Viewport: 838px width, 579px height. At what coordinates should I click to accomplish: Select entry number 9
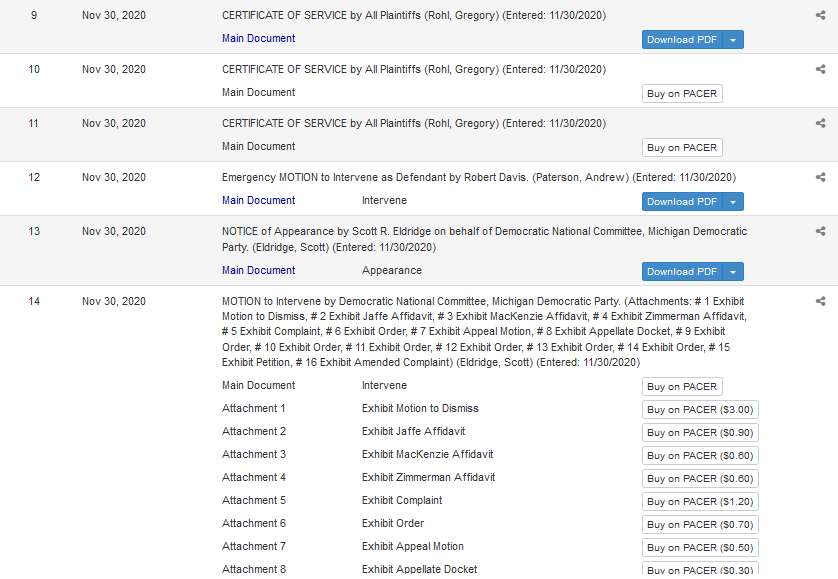(34, 16)
